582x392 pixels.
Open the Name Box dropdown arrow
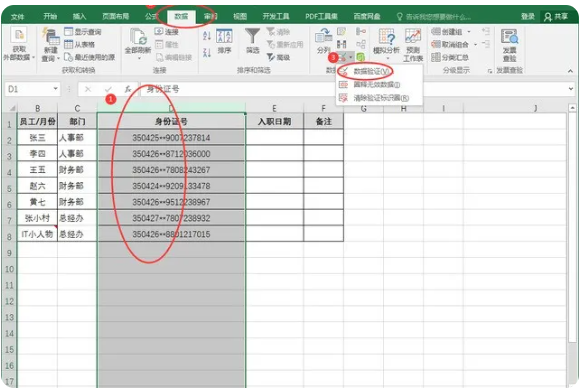click(55, 89)
